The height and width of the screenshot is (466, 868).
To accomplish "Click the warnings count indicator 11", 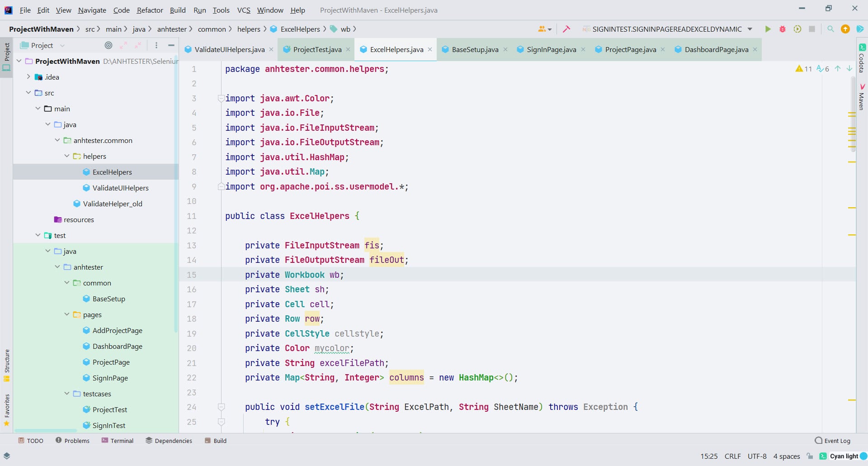I will [804, 69].
